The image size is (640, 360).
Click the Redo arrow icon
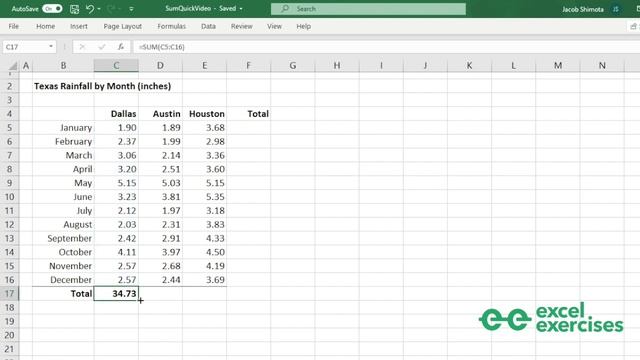(x=111, y=9)
